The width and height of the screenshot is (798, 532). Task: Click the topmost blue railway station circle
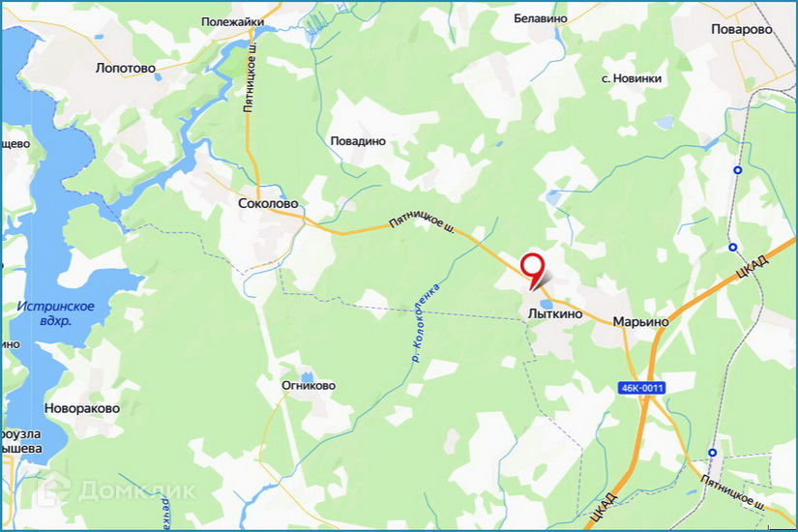pyautogui.click(x=737, y=170)
